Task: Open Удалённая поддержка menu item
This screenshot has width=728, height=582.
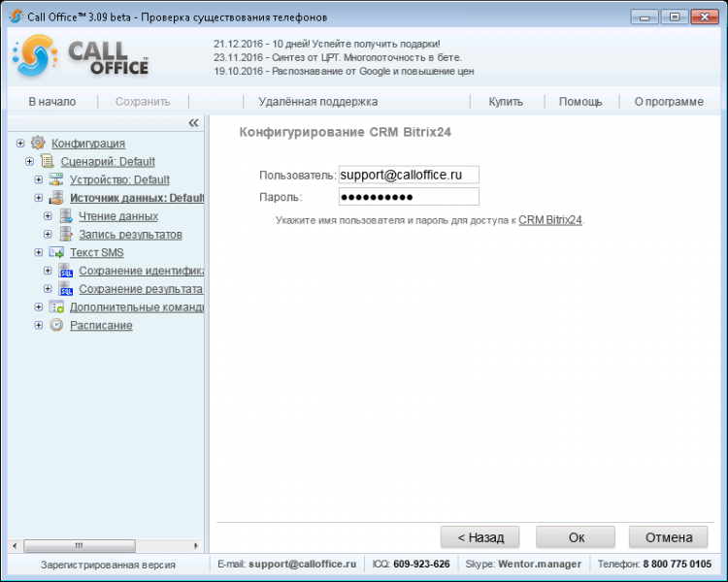Action: (x=318, y=102)
